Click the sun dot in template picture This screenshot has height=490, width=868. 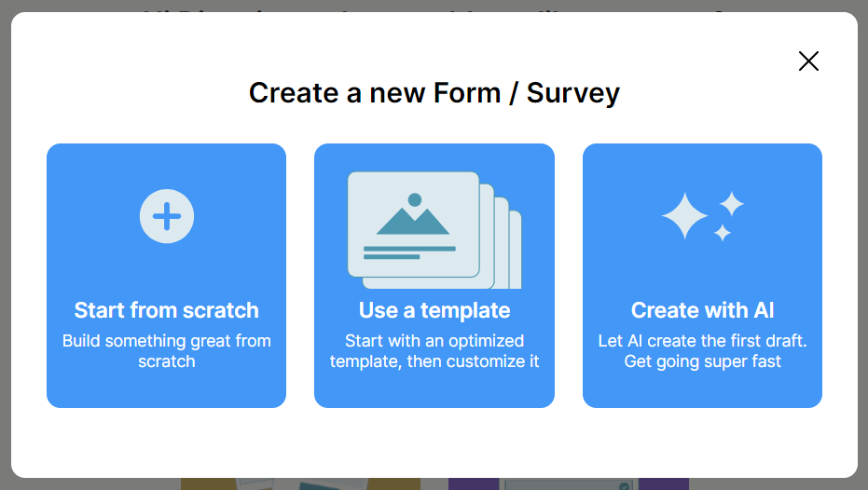415,199
